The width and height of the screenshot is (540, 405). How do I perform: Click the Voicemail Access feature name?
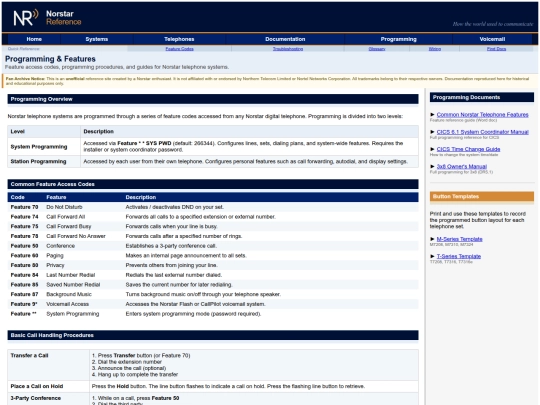68,304
